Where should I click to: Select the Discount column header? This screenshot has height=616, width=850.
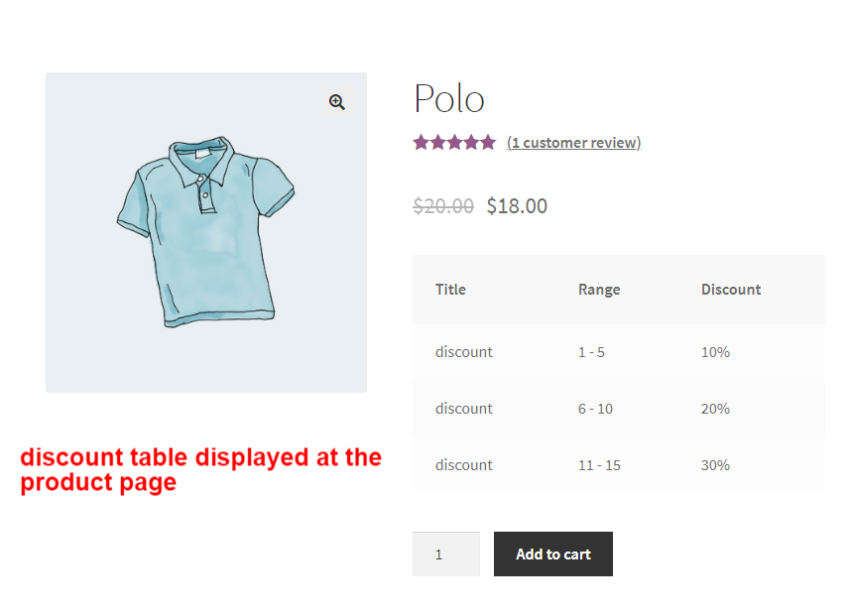coord(731,289)
